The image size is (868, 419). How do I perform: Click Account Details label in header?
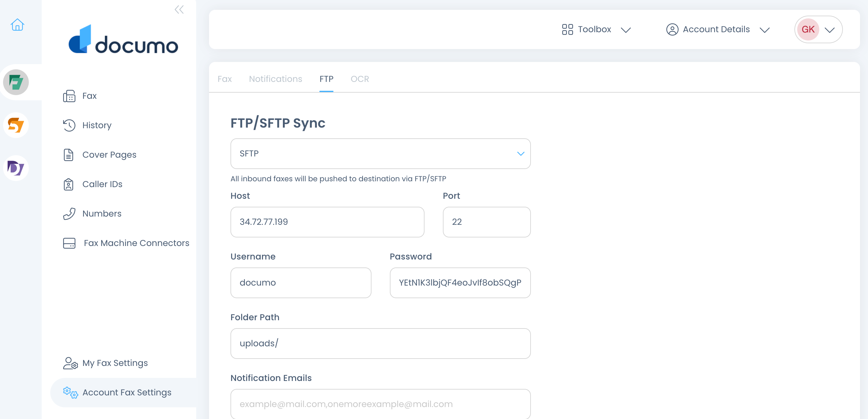(x=716, y=29)
